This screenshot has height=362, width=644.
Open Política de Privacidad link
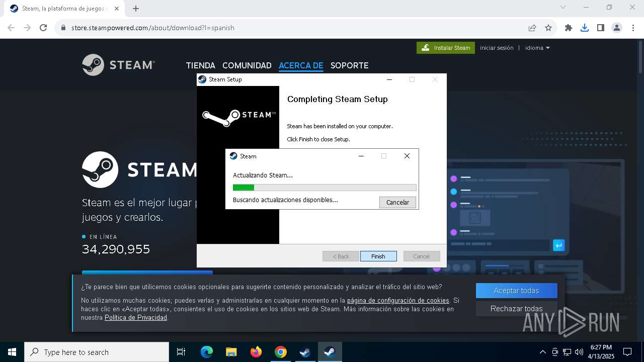click(136, 318)
